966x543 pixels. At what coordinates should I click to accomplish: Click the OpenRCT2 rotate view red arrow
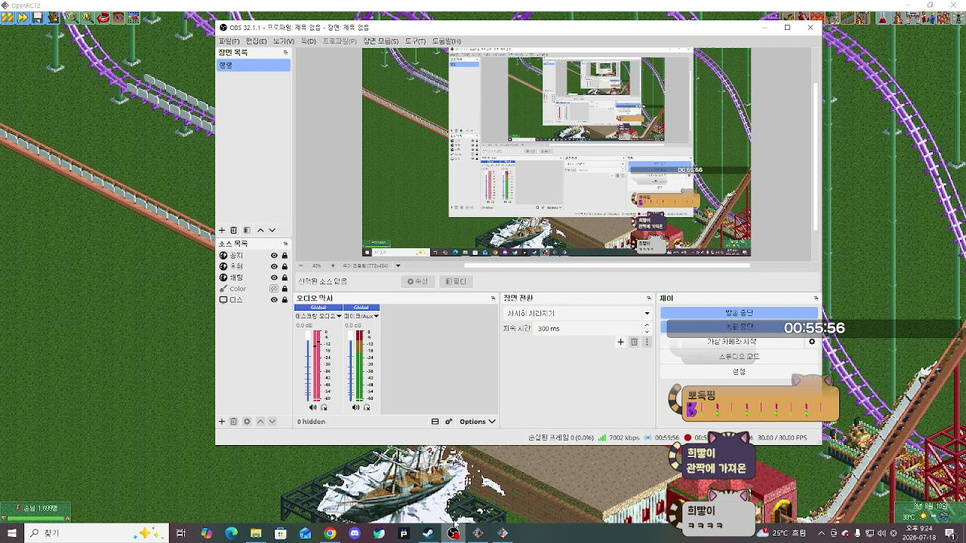pyautogui.click(x=103, y=18)
